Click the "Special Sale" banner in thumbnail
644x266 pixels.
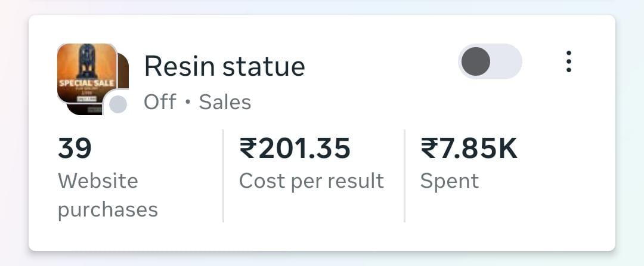coord(78,82)
